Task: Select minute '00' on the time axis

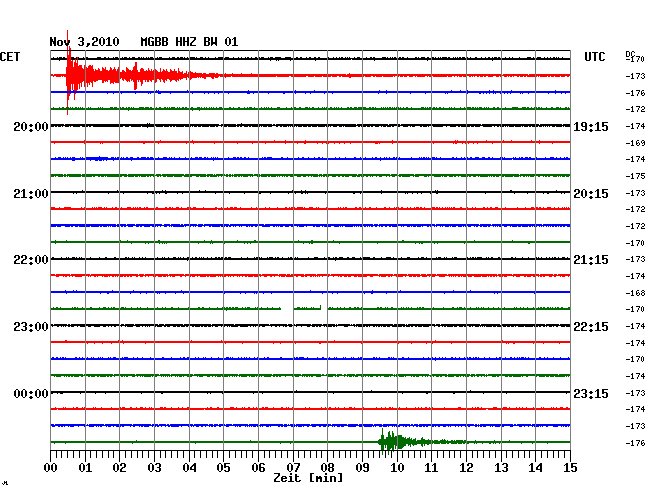Action: tap(51, 467)
